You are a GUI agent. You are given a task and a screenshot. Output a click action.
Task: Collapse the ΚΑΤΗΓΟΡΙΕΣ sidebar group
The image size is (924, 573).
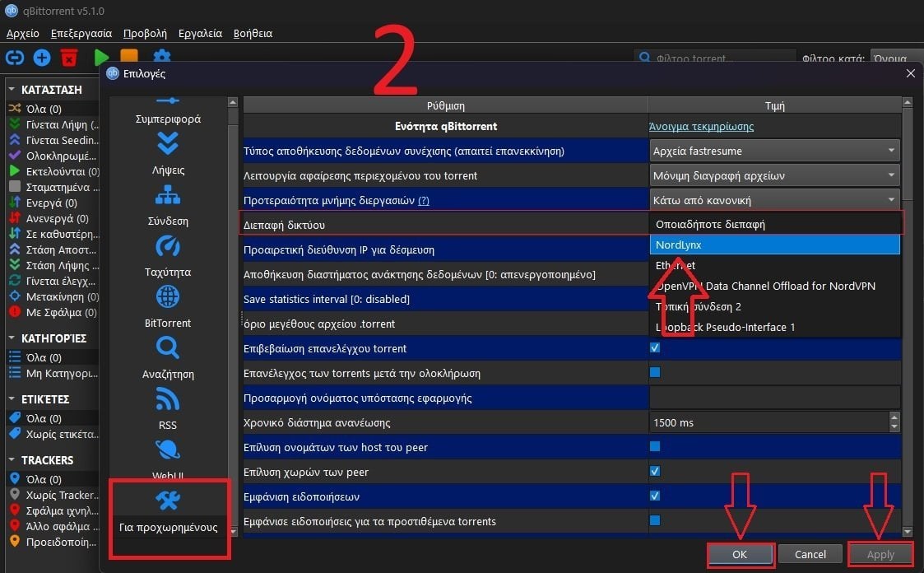click(x=12, y=338)
